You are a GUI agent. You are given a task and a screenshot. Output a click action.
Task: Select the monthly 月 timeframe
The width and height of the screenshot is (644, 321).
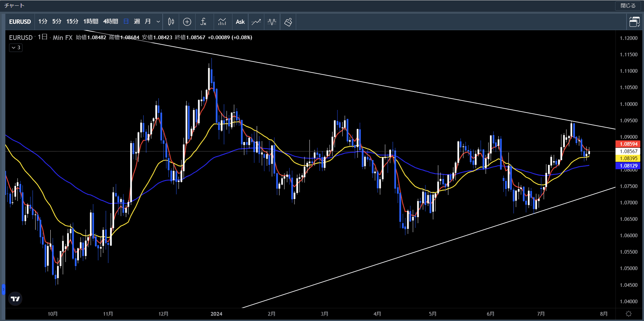pyautogui.click(x=148, y=22)
